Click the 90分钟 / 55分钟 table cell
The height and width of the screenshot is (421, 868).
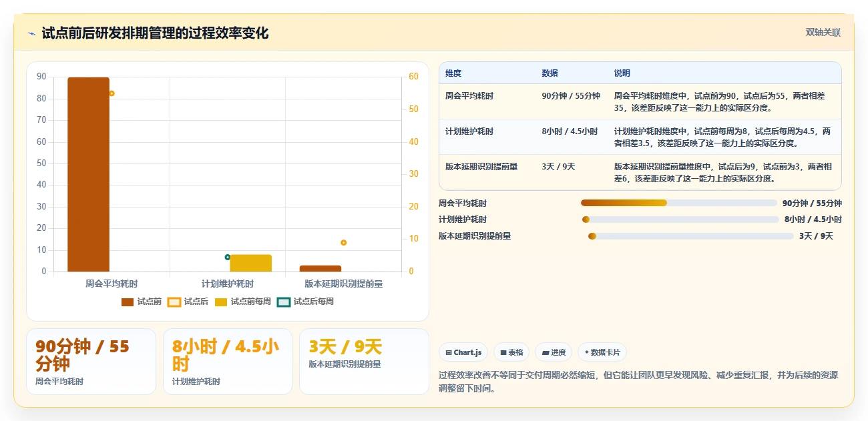point(571,96)
